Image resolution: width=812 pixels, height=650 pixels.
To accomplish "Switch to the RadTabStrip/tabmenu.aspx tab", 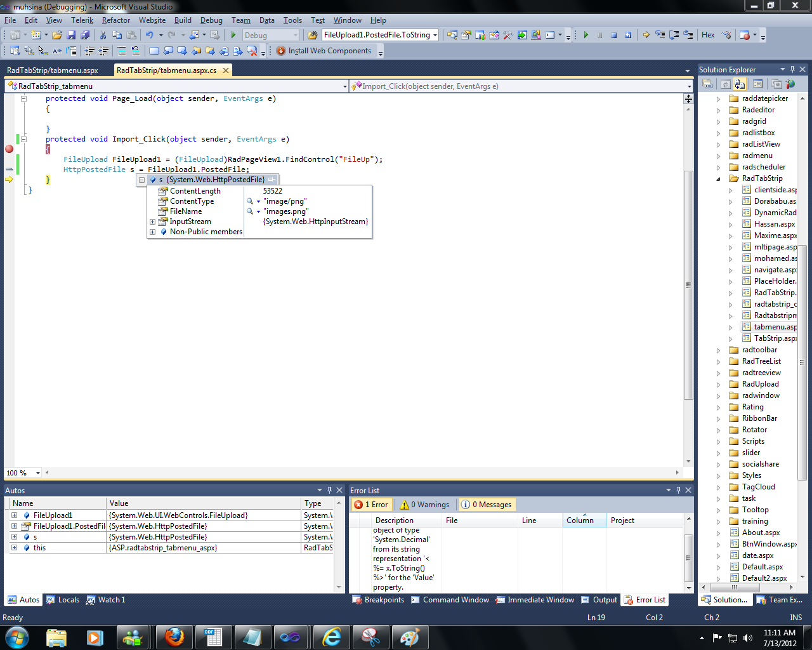I will [53, 70].
